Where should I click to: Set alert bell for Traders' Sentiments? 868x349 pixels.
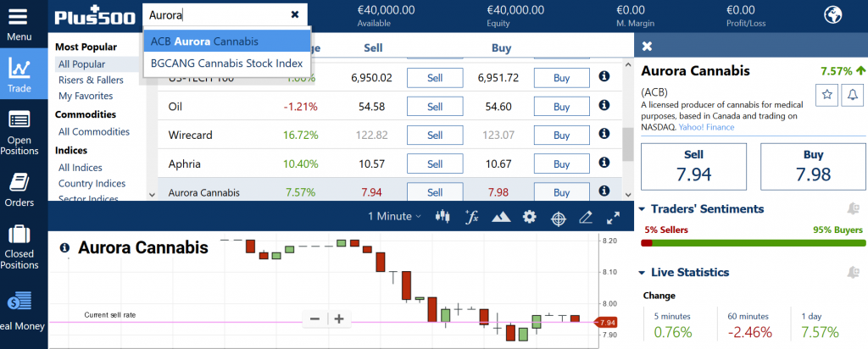point(853,208)
